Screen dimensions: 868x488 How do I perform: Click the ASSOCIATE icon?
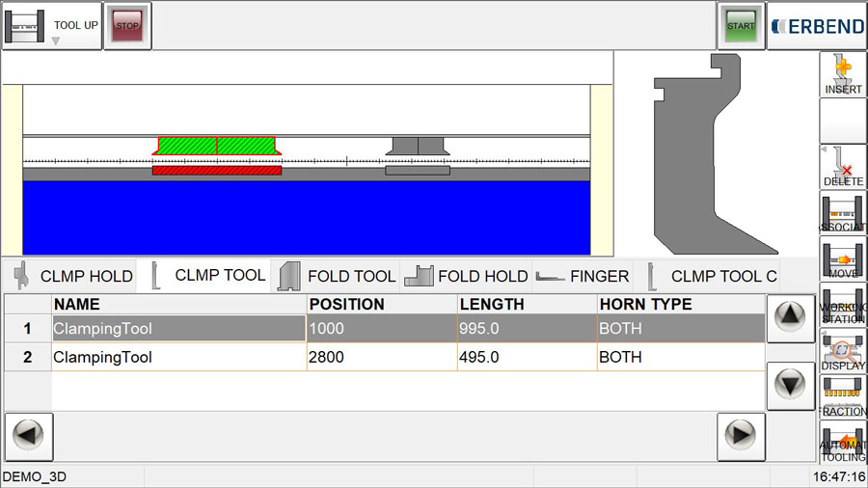(843, 212)
